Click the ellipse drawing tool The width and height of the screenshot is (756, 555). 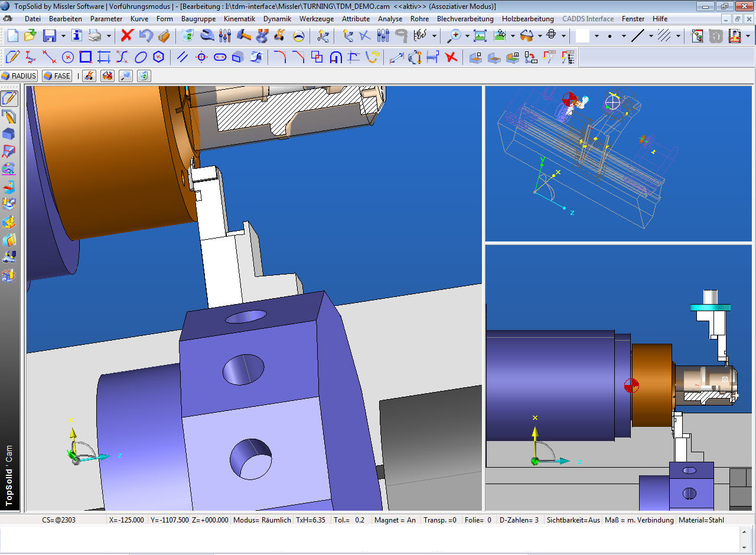(x=141, y=57)
